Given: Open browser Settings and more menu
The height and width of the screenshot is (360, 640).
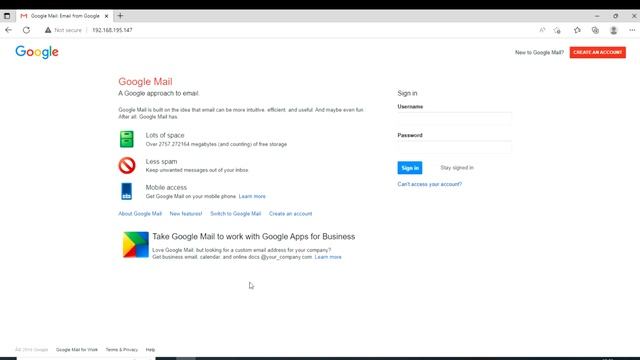Looking at the screenshot, I should point(632,30).
